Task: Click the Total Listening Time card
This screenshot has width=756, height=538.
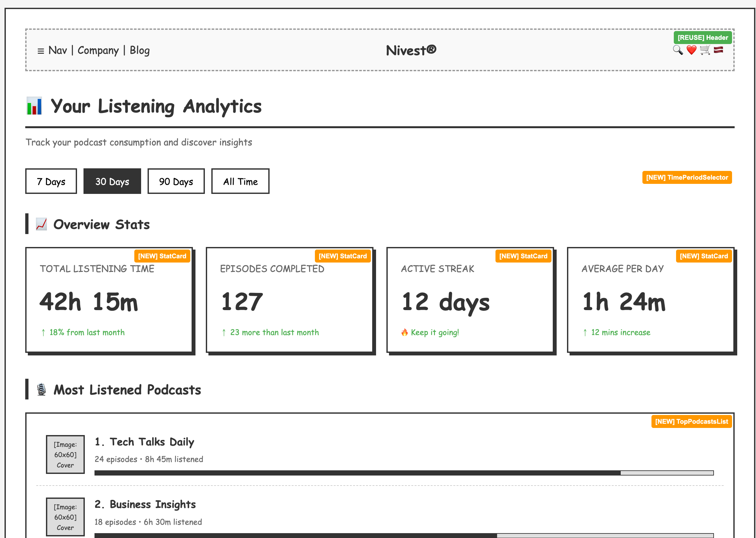Action: tap(109, 300)
